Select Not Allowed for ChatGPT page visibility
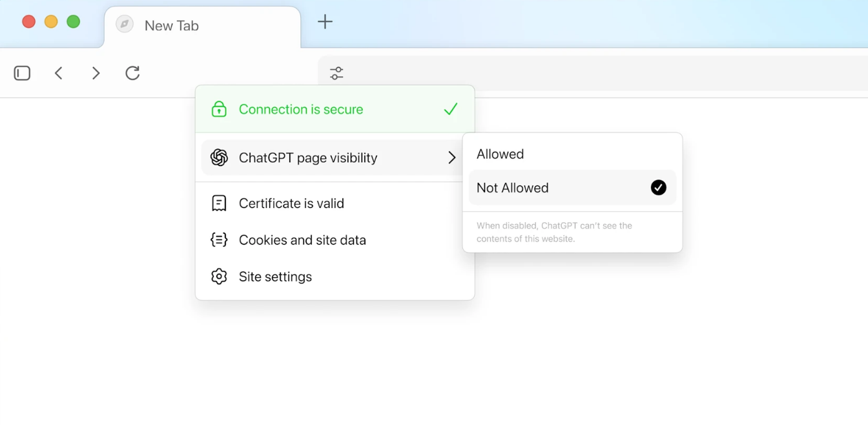Image resolution: width=868 pixels, height=425 pixels. (x=512, y=187)
